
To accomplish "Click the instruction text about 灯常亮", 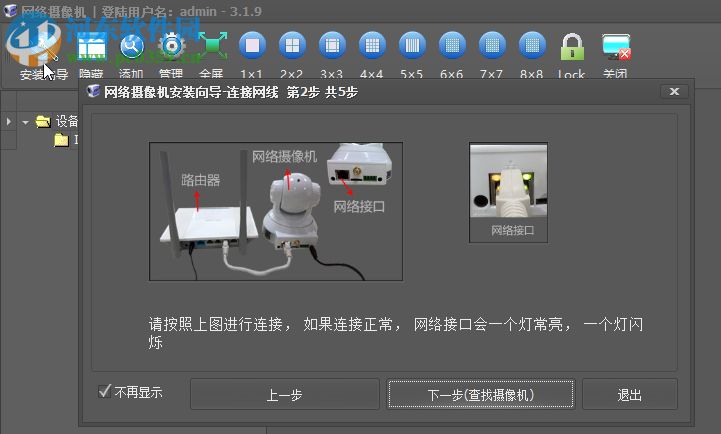I will (396, 333).
